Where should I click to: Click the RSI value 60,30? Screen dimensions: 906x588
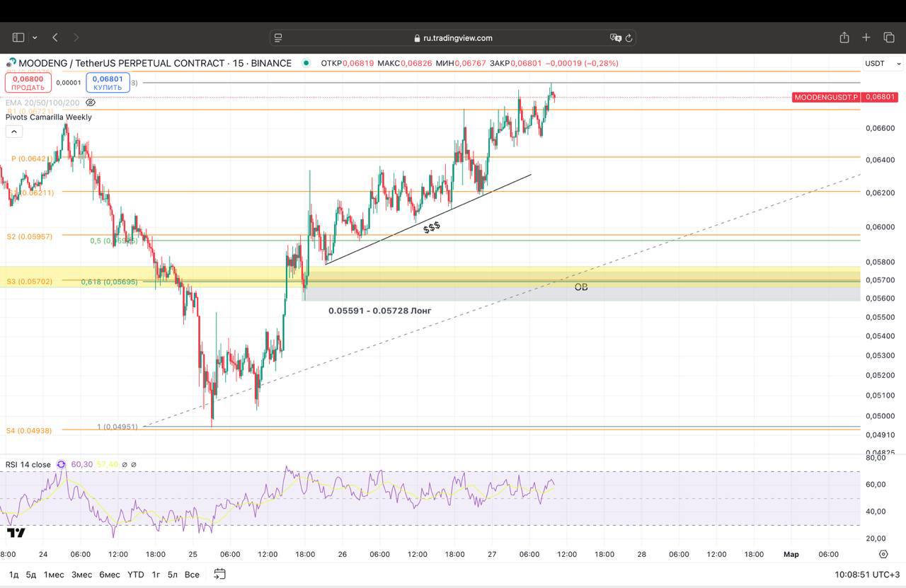(81, 465)
